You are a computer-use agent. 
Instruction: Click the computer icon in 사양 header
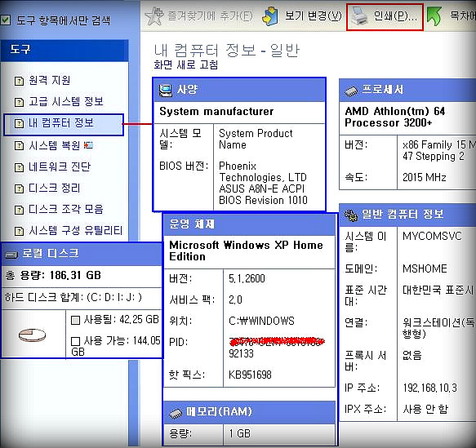click(166, 90)
